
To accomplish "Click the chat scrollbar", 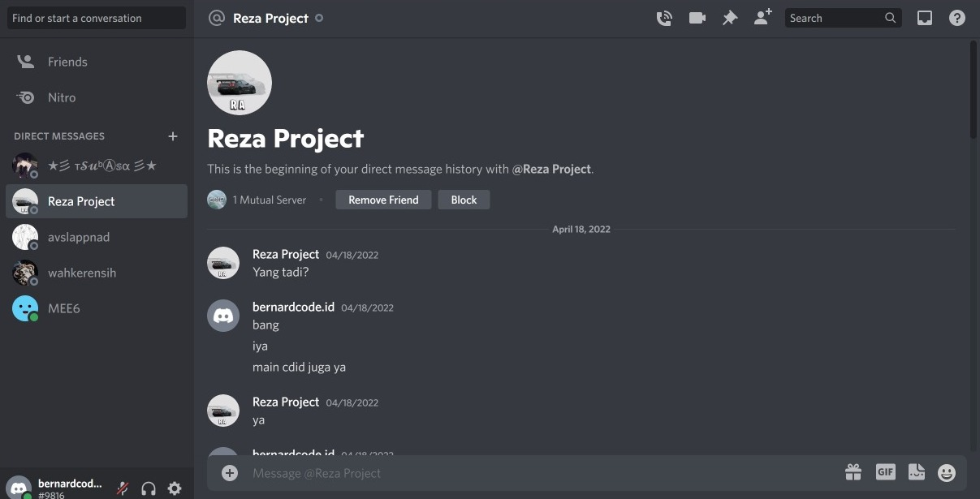I will click(974, 89).
